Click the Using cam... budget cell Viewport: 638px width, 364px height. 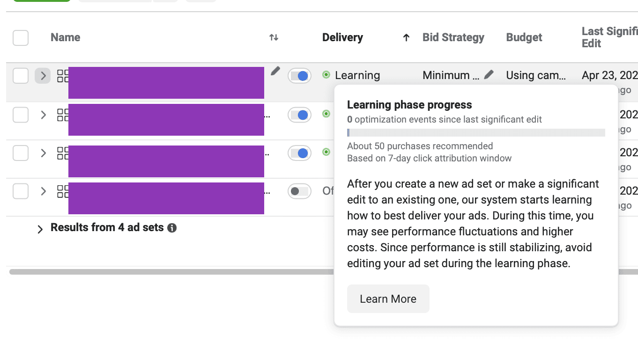point(536,75)
